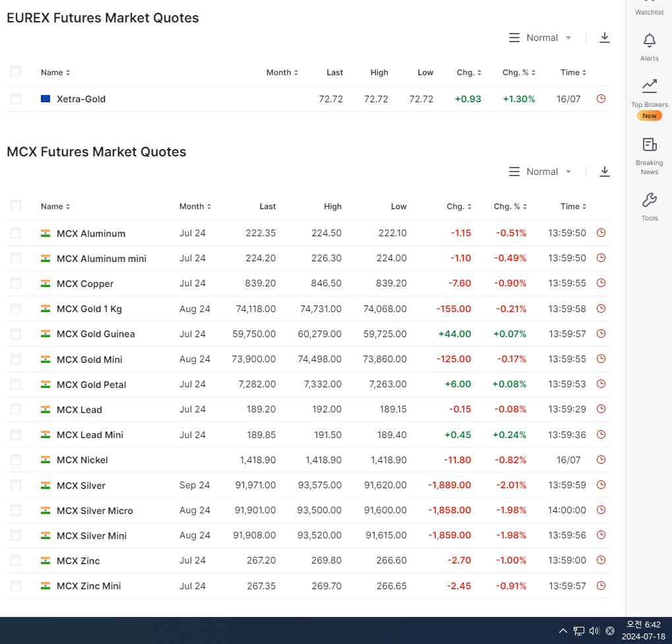Open the MCX Zinc link
Viewport: 672px width, 644px height.
tap(78, 561)
